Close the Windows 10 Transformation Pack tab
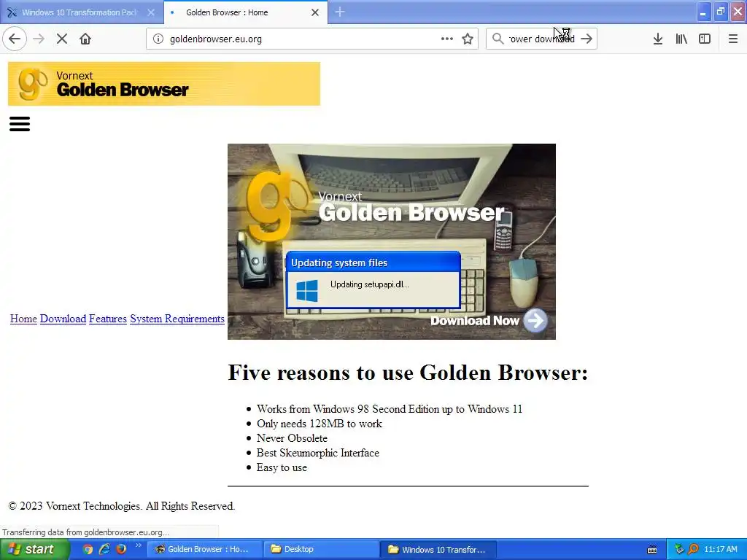Viewport: 747px width, 560px height. pyautogui.click(x=151, y=12)
